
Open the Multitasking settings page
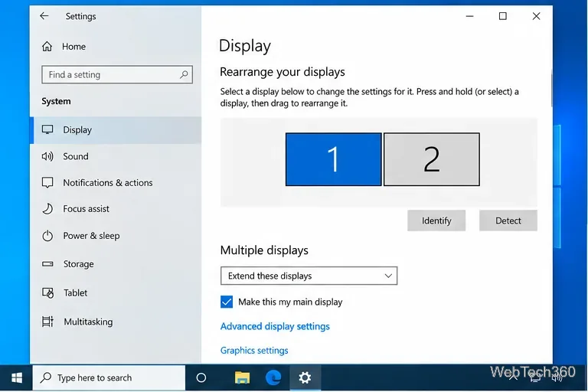coord(116,322)
